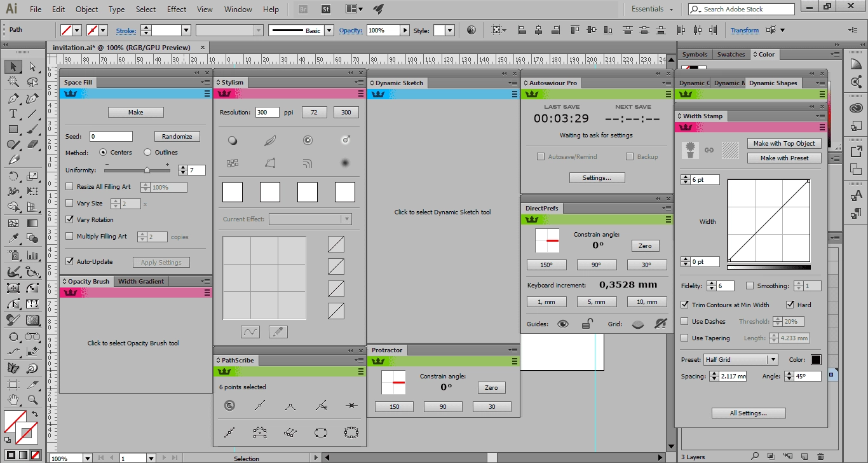The image size is (868, 463).
Task: Switch to Width Gradient tab
Action: tap(141, 281)
